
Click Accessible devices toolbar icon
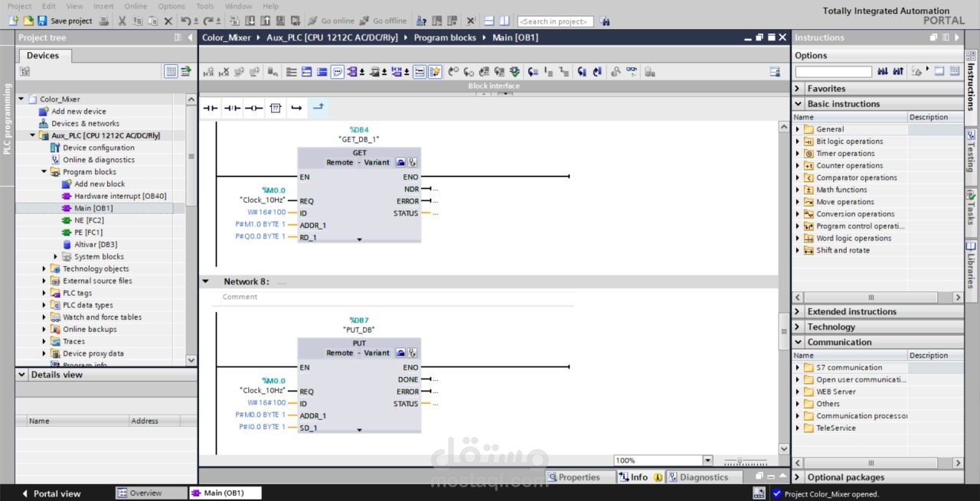pos(422,21)
